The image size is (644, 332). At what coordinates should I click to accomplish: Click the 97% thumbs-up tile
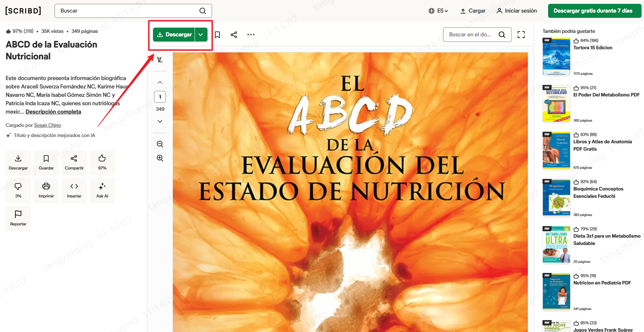coord(102,163)
